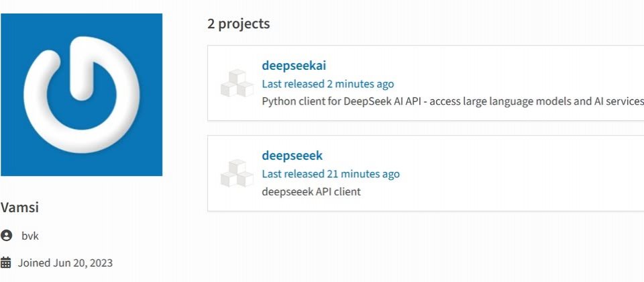This screenshot has width=644, height=282.
Task: Click the user account icon beside bvk
Action: pyautogui.click(x=6, y=236)
